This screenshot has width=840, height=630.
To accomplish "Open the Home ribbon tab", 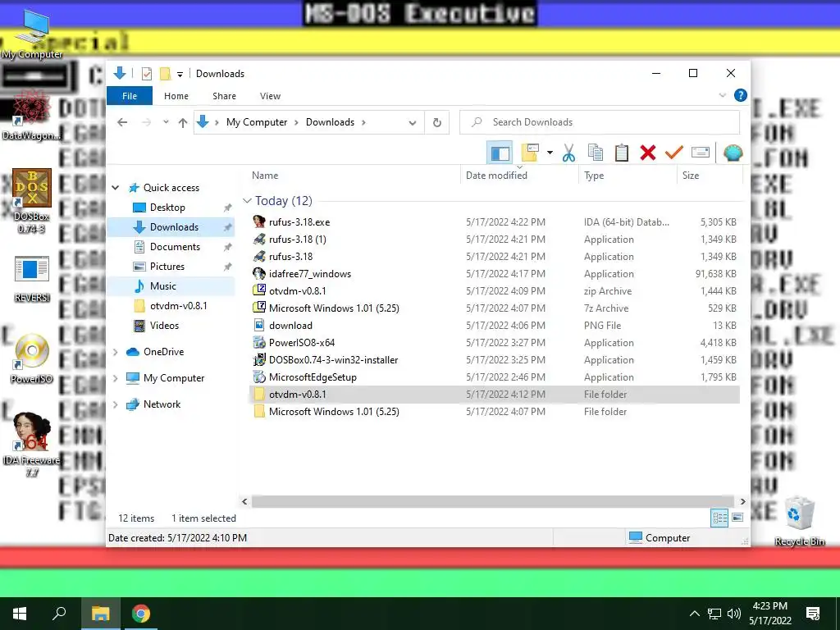I will 176,96.
